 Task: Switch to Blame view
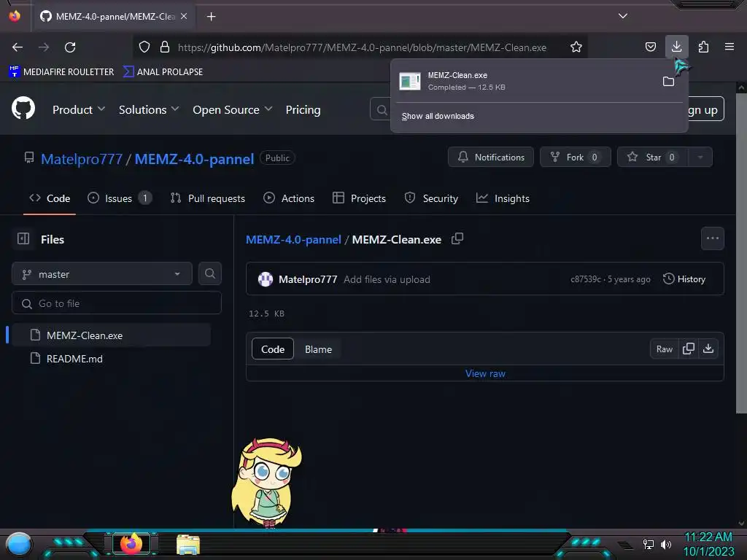(x=318, y=349)
